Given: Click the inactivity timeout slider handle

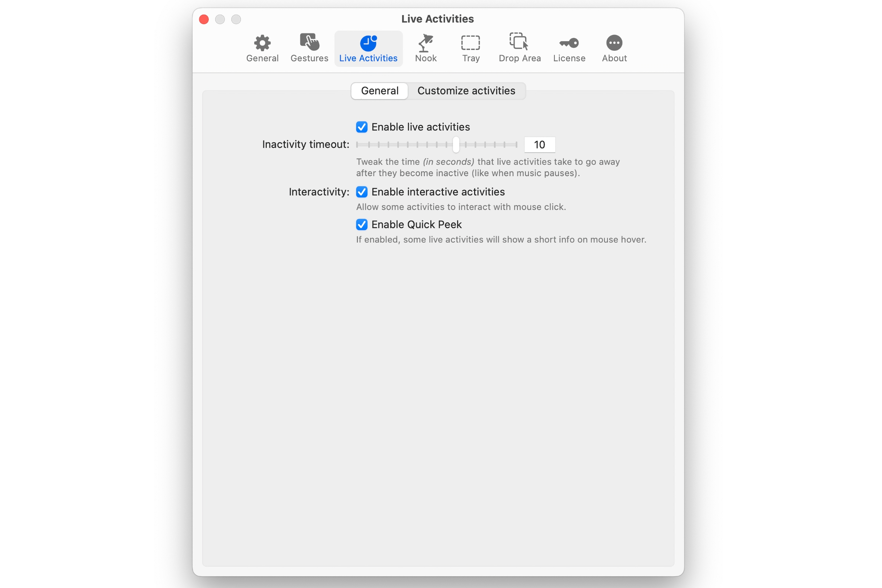Looking at the screenshot, I should coord(456,145).
